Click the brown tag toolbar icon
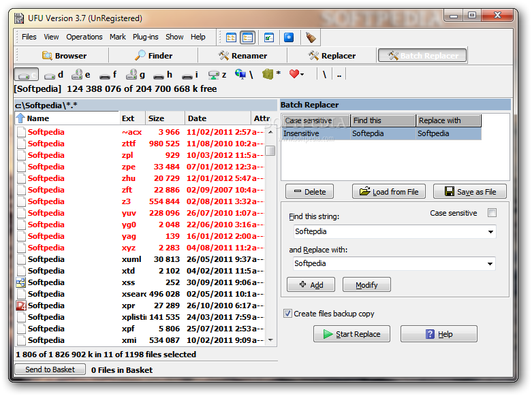Screen dimensions: 532x396 tap(311, 37)
